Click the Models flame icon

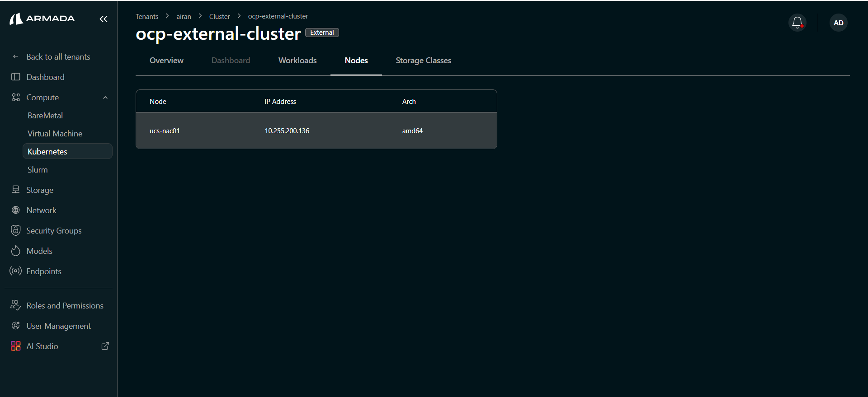(16, 251)
